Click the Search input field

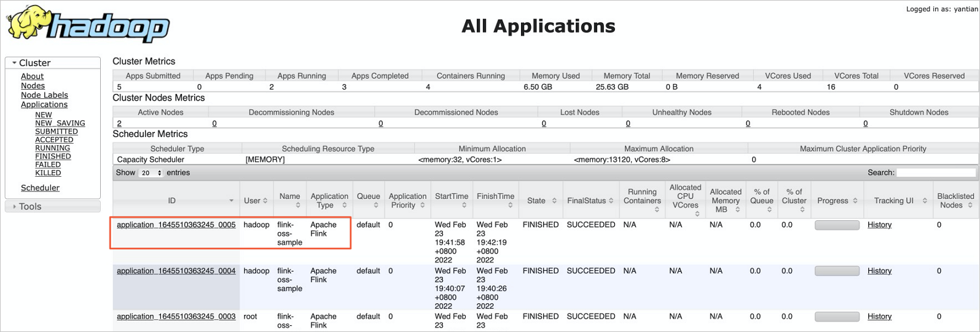[x=936, y=173]
